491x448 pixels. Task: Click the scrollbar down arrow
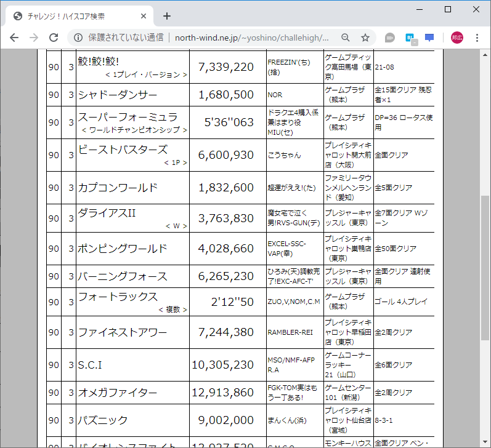(x=485, y=442)
